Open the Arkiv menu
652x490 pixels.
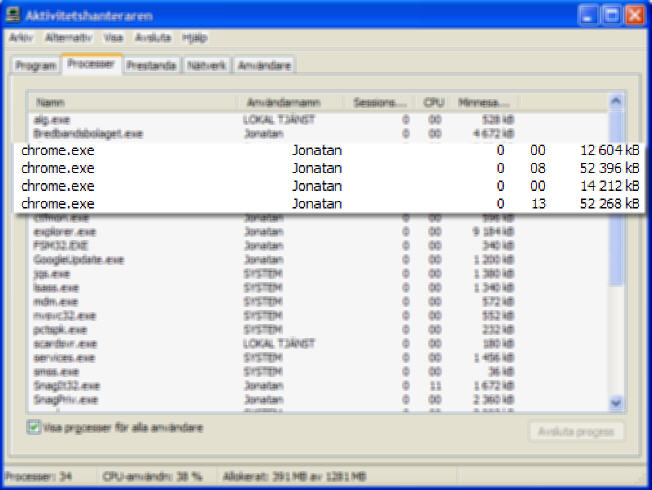[x=21, y=36]
